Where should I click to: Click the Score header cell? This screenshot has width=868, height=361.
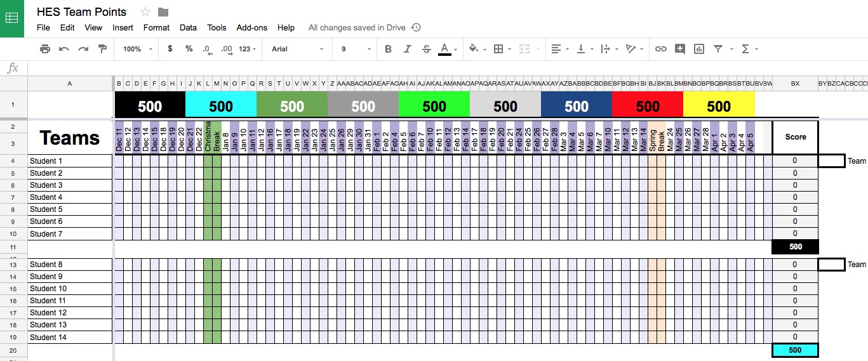tap(795, 137)
